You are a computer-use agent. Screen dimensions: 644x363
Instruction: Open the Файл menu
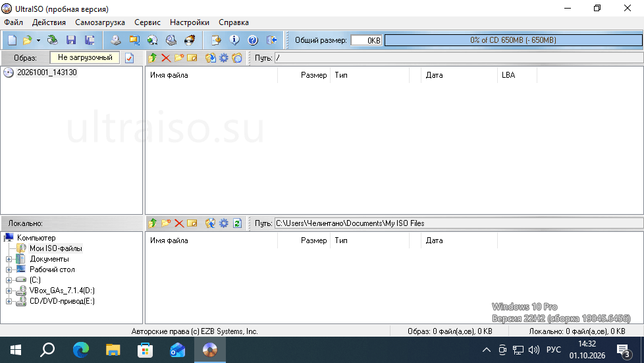coord(14,22)
